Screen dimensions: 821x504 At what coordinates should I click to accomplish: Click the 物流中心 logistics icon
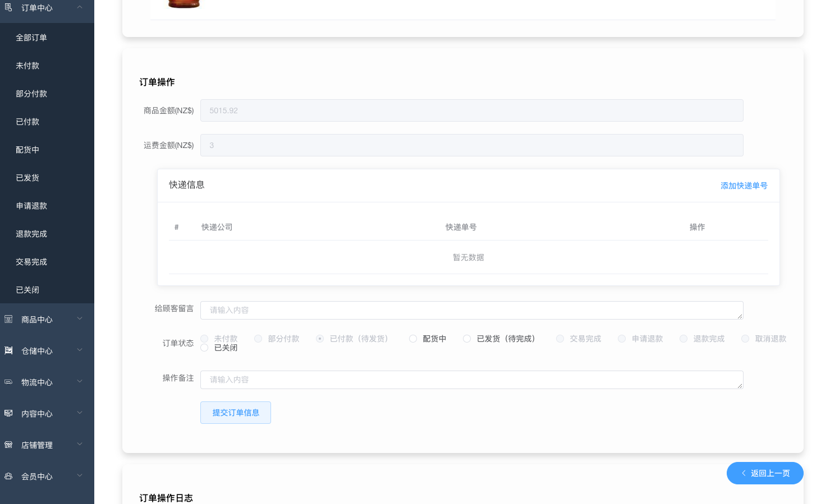(8, 382)
